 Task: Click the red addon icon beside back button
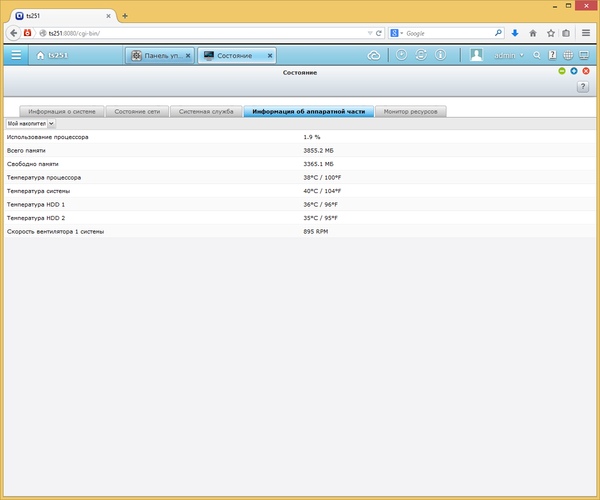pos(27,33)
